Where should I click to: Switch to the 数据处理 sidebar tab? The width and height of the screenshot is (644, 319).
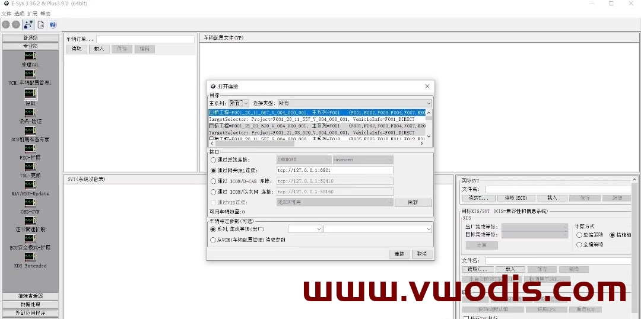tap(30, 304)
